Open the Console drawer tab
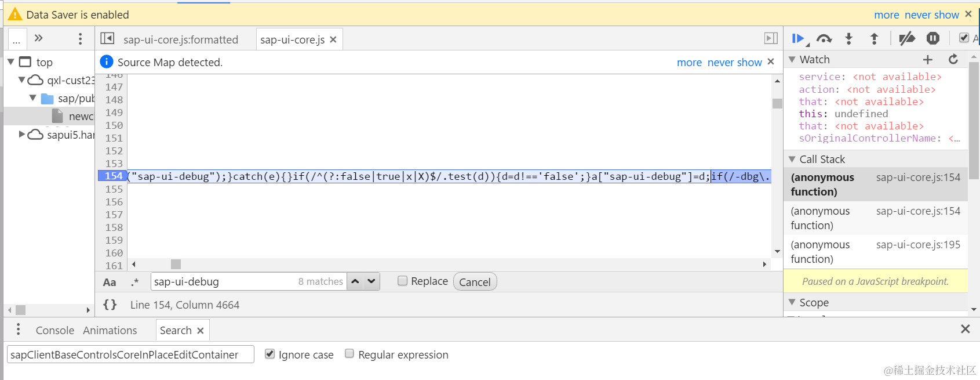 click(x=55, y=330)
